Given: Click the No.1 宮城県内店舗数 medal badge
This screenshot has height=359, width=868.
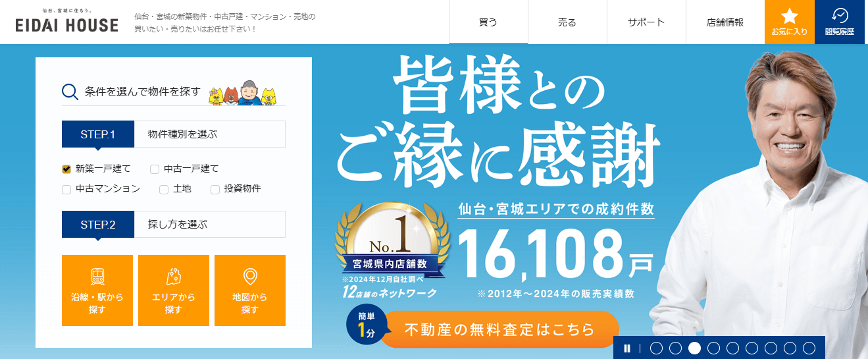Looking at the screenshot, I should click(x=392, y=240).
